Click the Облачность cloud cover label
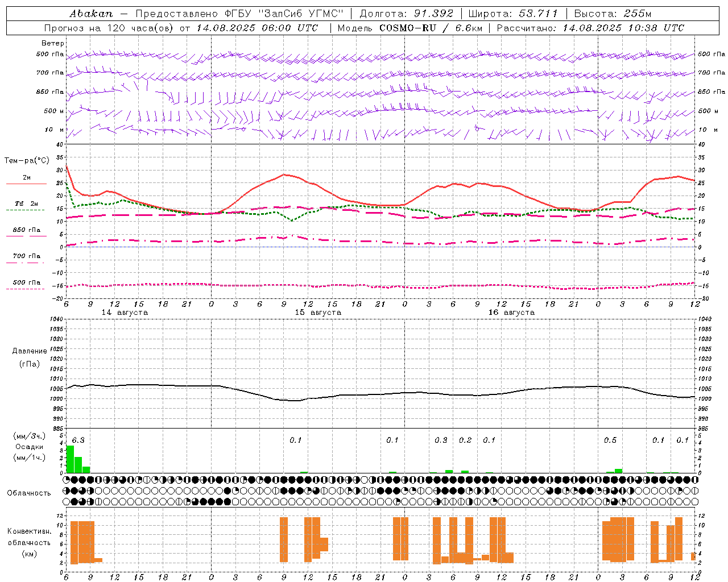The image size is (728, 582). [29, 493]
